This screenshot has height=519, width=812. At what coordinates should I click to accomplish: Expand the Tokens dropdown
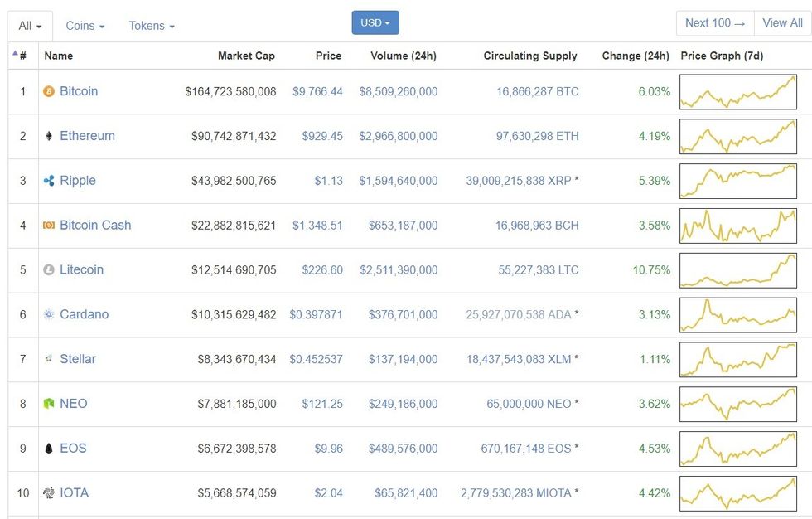click(151, 26)
